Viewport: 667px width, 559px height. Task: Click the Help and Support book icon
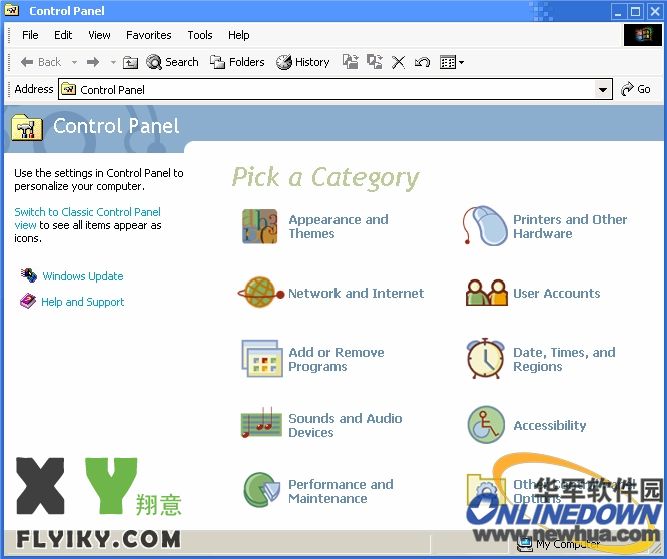pyautogui.click(x=28, y=301)
